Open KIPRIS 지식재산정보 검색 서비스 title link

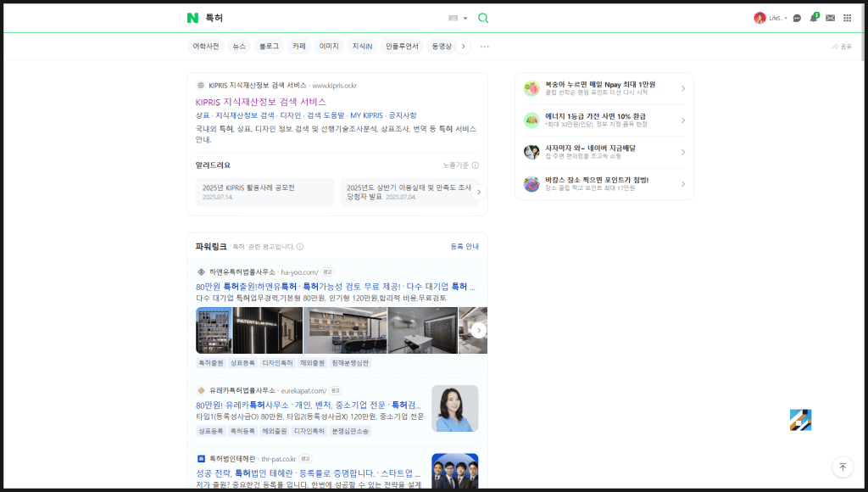tap(260, 102)
